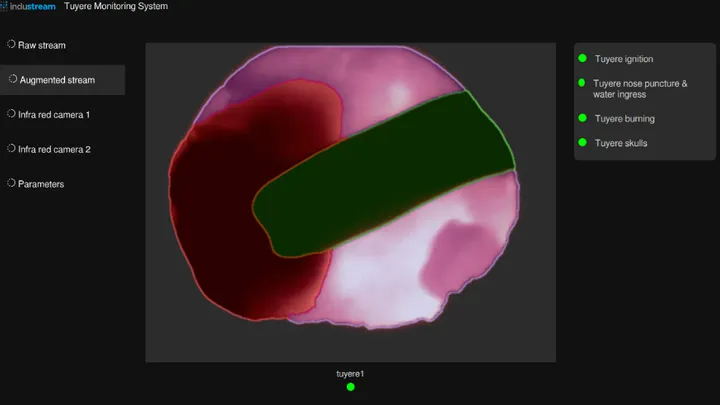The image size is (720, 405).
Task: Click the inclustream logo
Action: pos(28,7)
